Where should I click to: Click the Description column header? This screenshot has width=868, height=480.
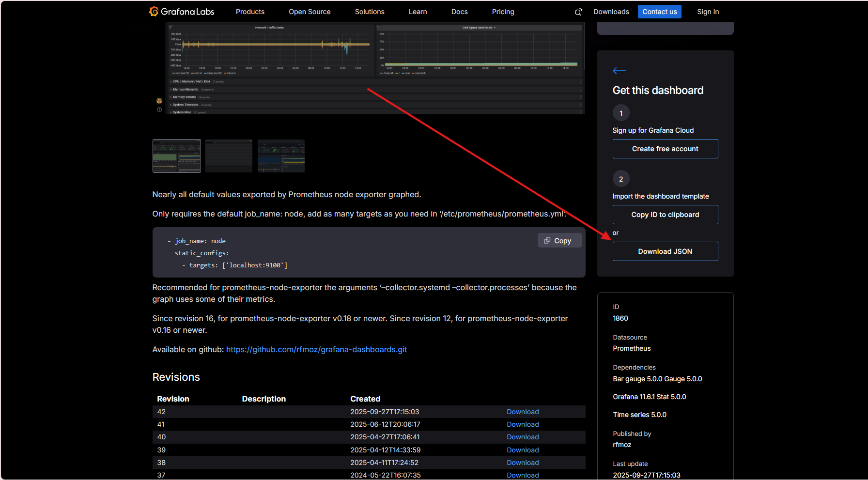(x=263, y=399)
